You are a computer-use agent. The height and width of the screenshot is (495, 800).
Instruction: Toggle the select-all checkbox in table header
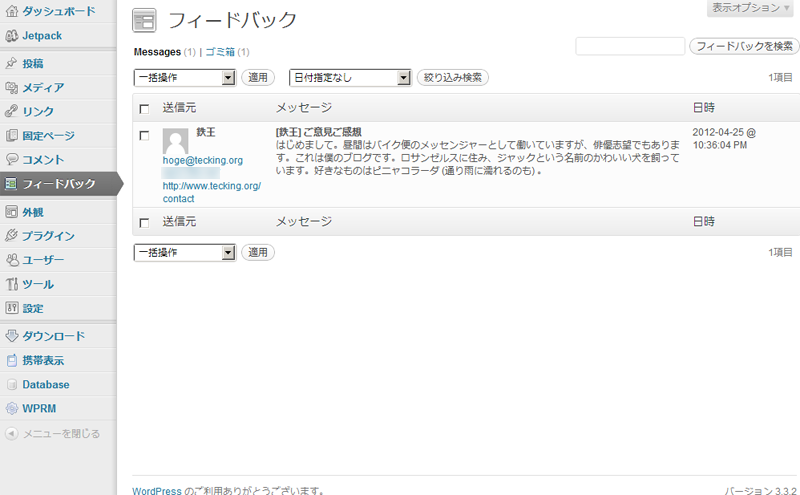144,108
